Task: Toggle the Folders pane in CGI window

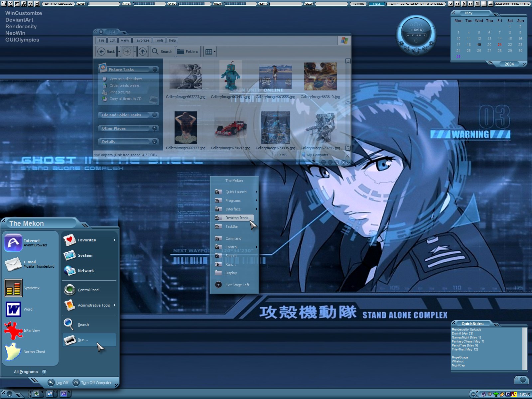Action: pyautogui.click(x=188, y=52)
